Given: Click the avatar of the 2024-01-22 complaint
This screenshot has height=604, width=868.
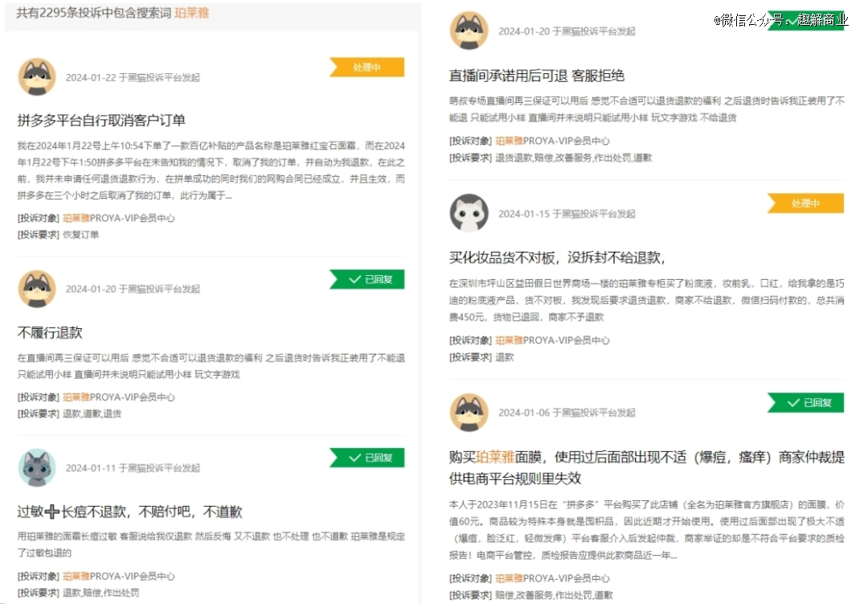Looking at the screenshot, I should 37,77.
